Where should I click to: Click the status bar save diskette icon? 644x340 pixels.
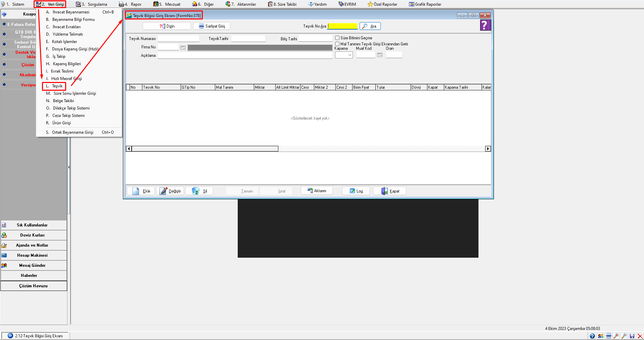click(632, 336)
